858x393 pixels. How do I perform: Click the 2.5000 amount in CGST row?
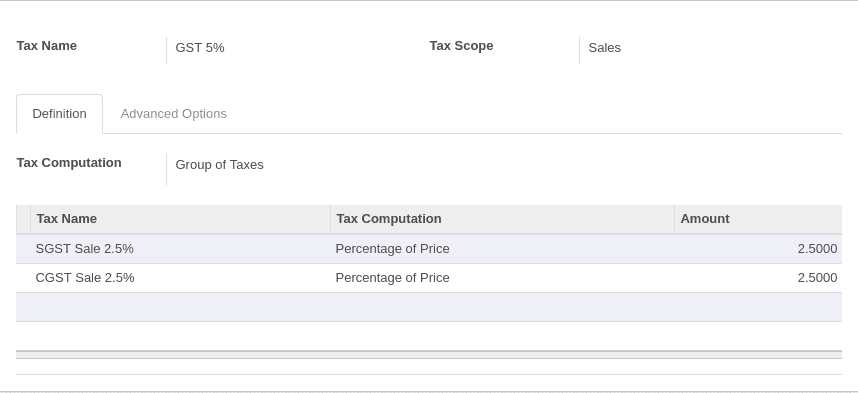click(x=817, y=278)
